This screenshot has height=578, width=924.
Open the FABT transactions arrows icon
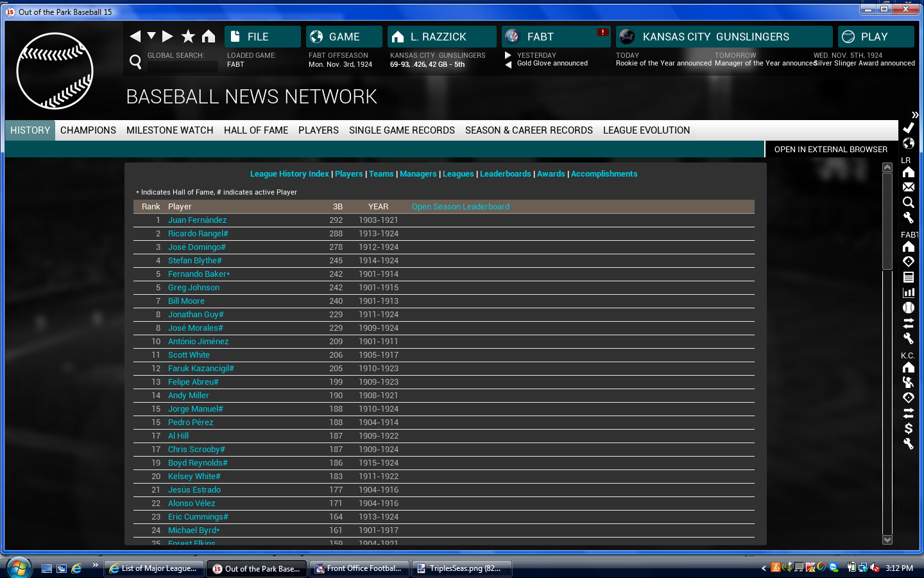coord(909,323)
